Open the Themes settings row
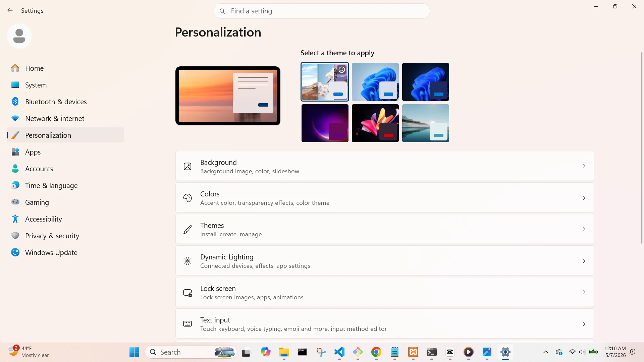The image size is (644, 362). (385, 230)
